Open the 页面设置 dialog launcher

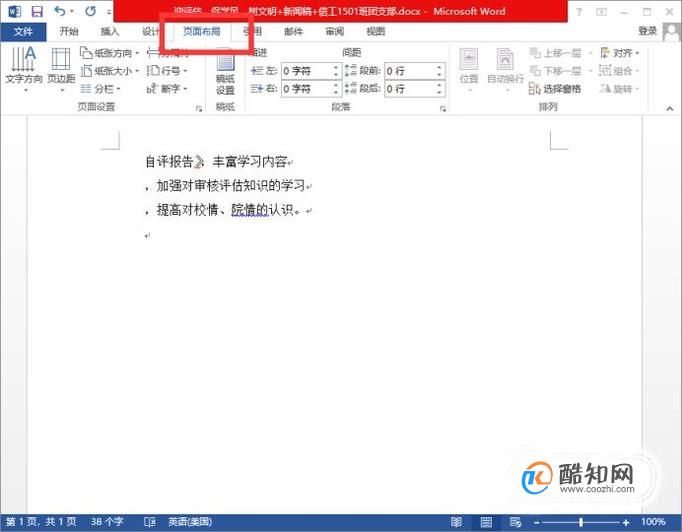(x=199, y=108)
